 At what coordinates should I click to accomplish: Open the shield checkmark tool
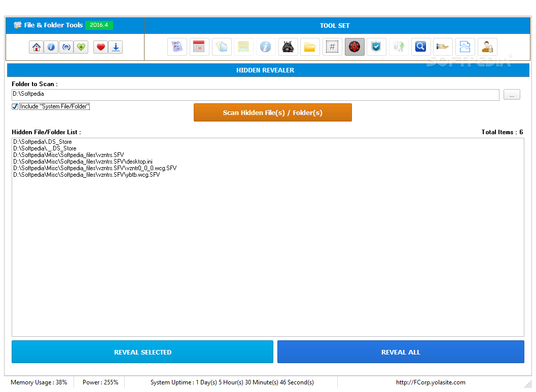click(376, 47)
